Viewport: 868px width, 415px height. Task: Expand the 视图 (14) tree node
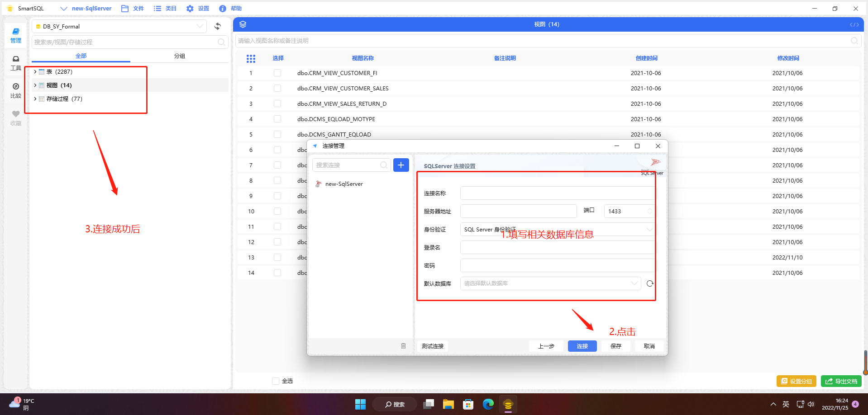point(35,85)
